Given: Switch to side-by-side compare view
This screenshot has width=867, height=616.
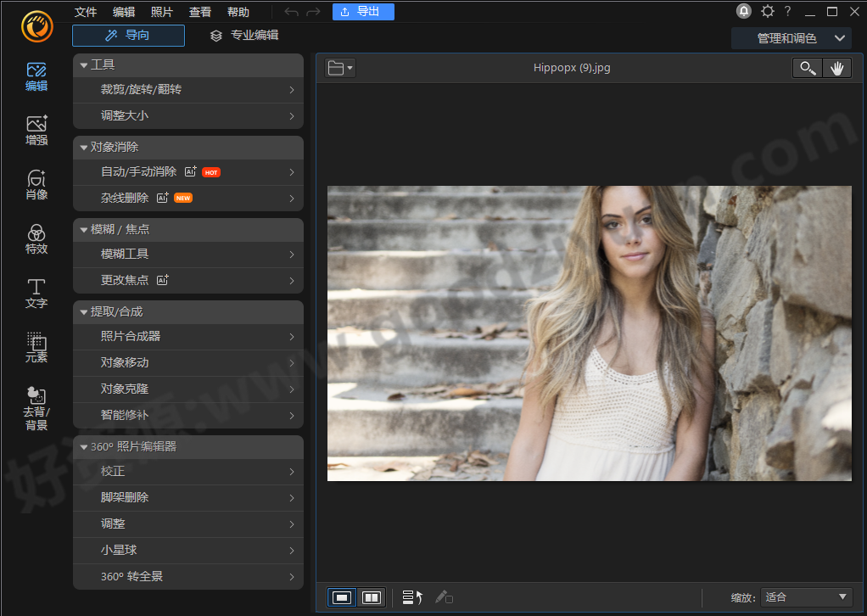Looking at the screenshot, I should [372, 597].
